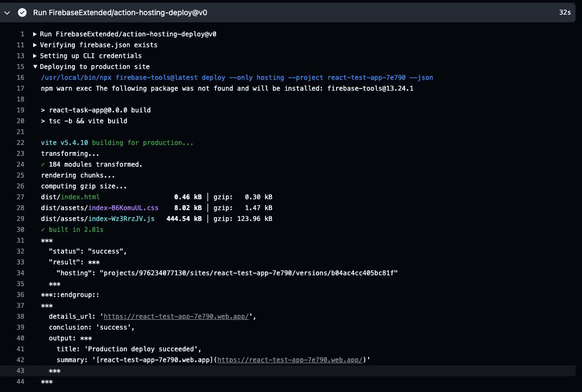Screen dimensions: 582x392
Task: Select line number 43
Action: 21,370
